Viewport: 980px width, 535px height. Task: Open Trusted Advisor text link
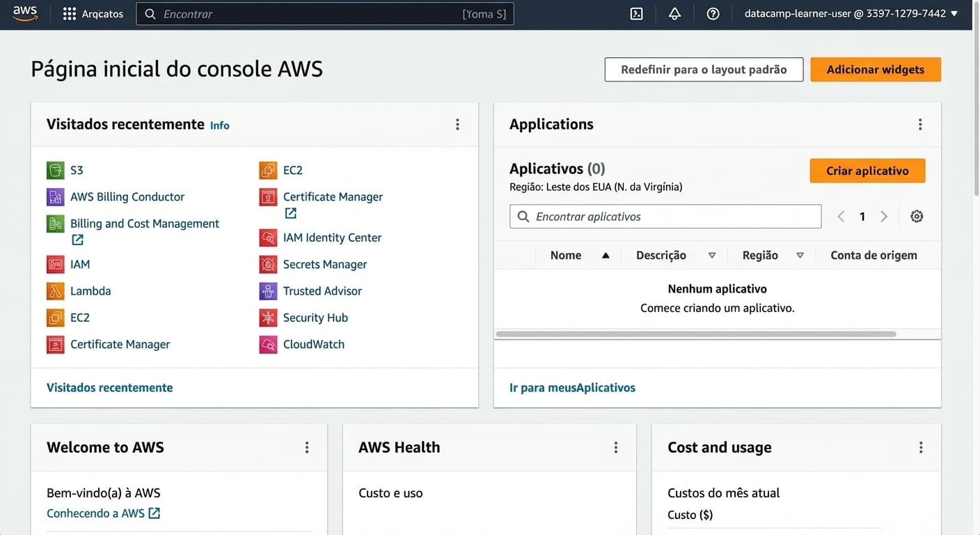click(x=322, y=291)
